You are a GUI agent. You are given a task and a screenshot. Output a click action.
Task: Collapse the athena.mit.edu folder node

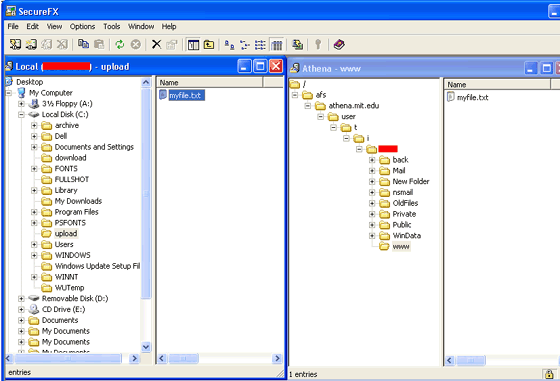308,106
